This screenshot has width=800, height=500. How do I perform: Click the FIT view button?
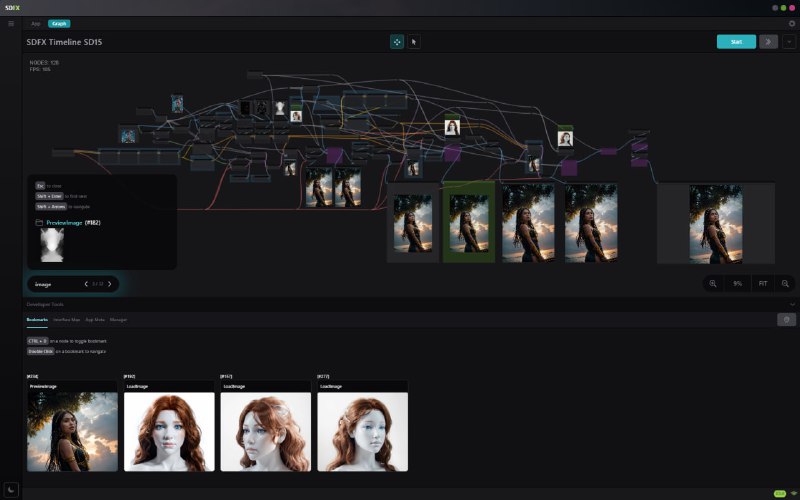[762, 284]
